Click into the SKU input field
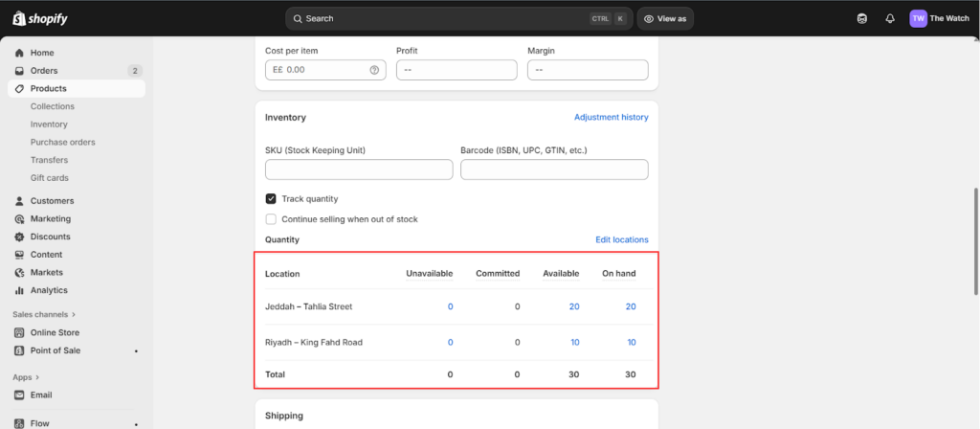Image resolution: width=980 pixels, height=429 pixels. (359, 169)
